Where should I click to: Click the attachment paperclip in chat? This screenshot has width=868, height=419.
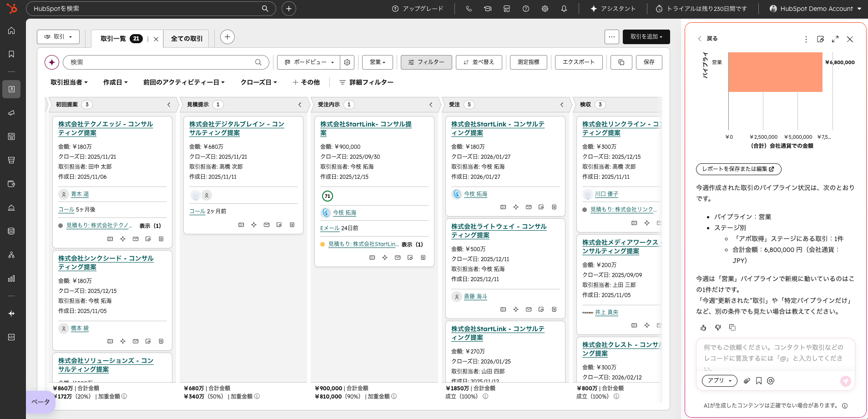tap(747, 381)
